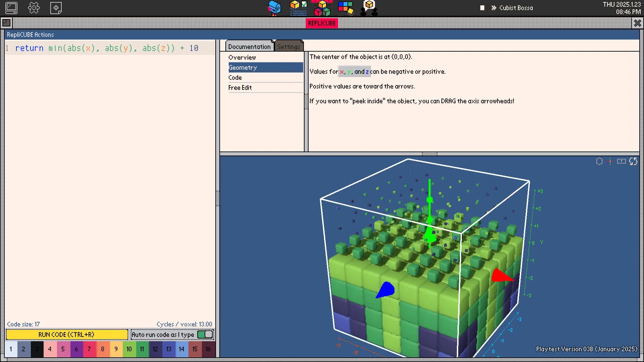Viewport: 644px width, 362px height.
Task: Open the Free Edit documentation section
Action: 240,87
